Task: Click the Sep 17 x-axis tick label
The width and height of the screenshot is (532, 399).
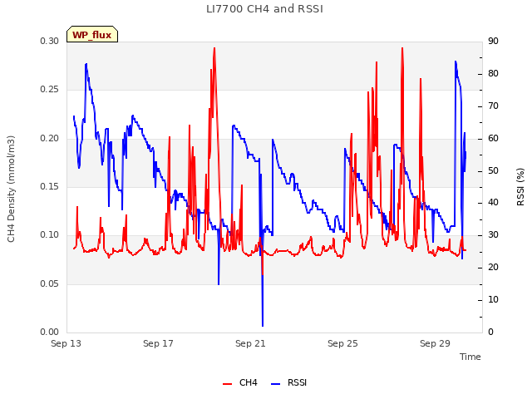Action: point(158,343)
